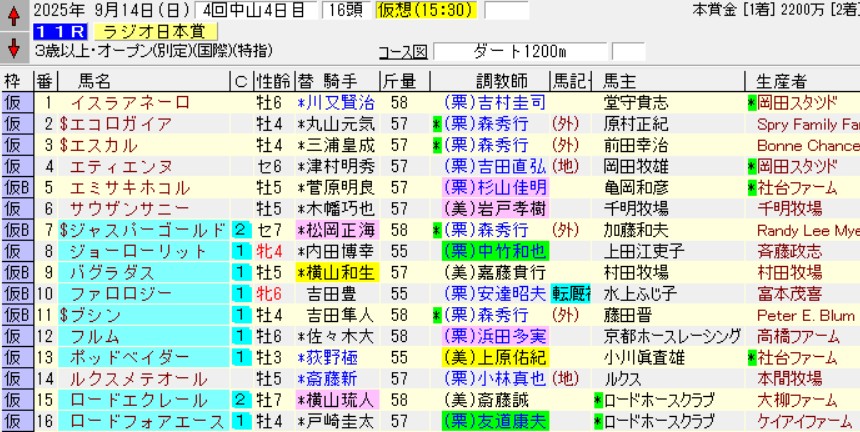This screenshot has width=860, height=432.
Task: Toggle the 仮 mark cell for horse 1
Action: [14, 103]
